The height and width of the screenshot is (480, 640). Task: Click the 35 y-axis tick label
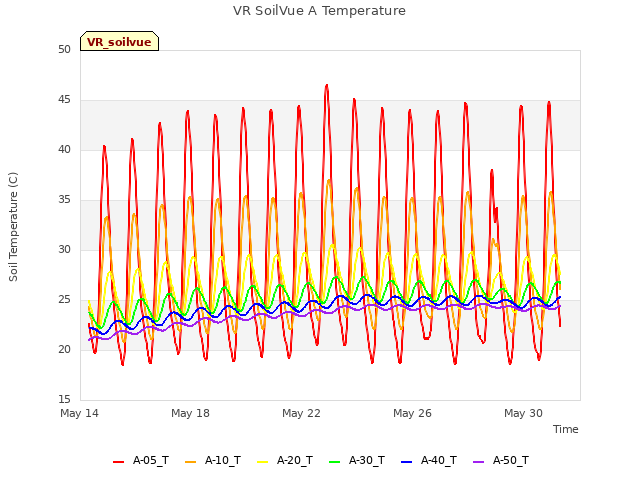coord(64,200)
